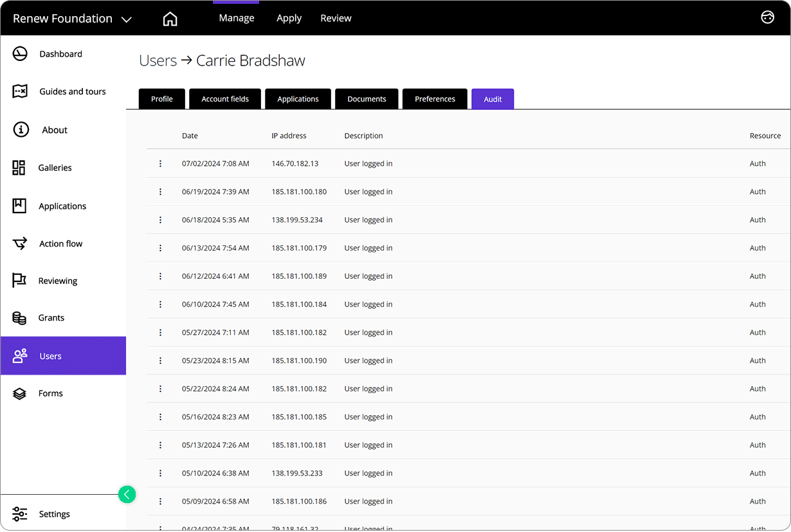Click the About info icon
The height and width of the screenshot is (532, 791).
pos(21,130)
